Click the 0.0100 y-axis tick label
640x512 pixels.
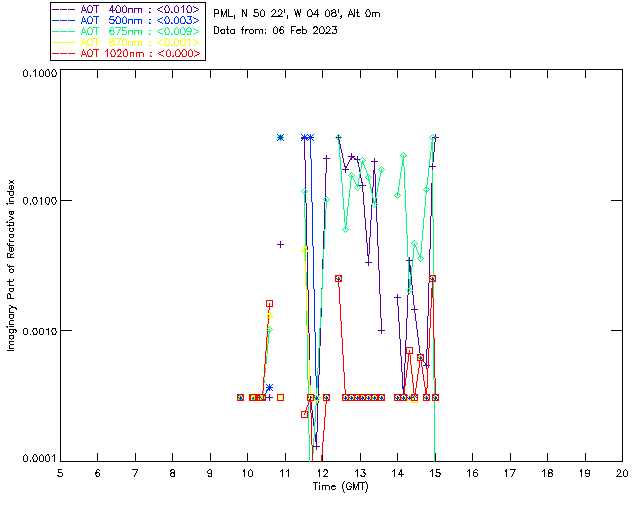(38, 202)
